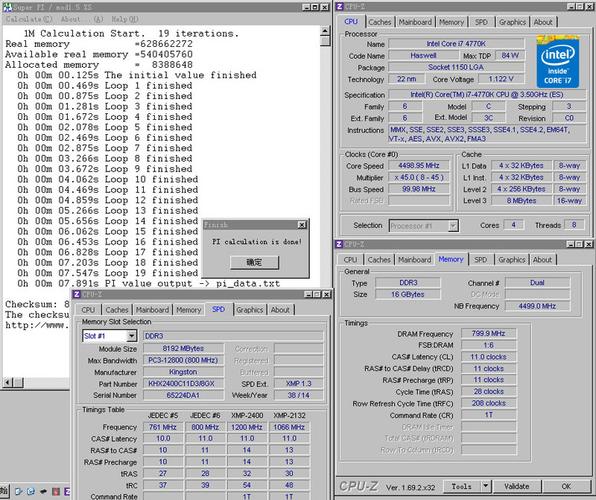
Task: Click the red square icon in the taskbar
Action: point(55,491)
